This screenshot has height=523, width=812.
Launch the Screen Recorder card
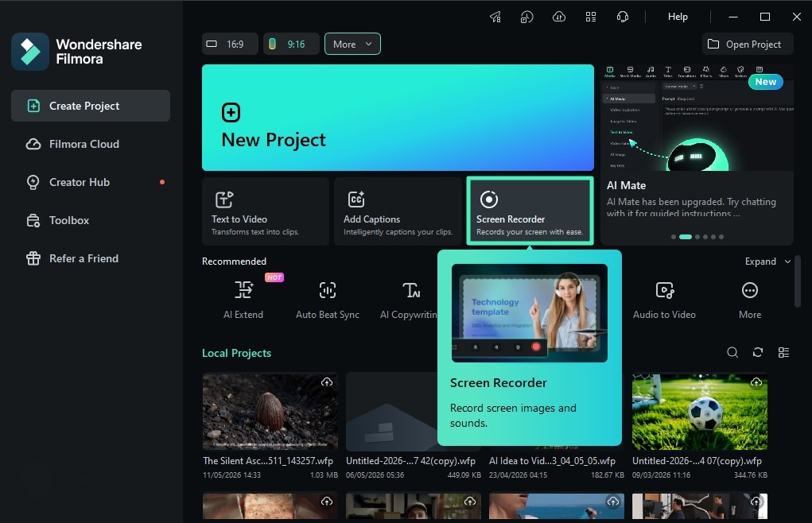click(x=530, y=211)
